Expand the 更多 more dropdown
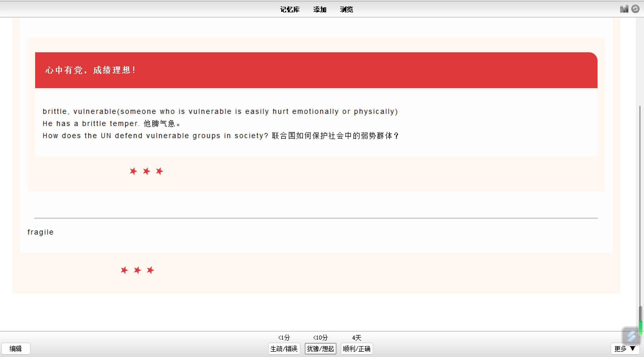 tap(625, 349)
